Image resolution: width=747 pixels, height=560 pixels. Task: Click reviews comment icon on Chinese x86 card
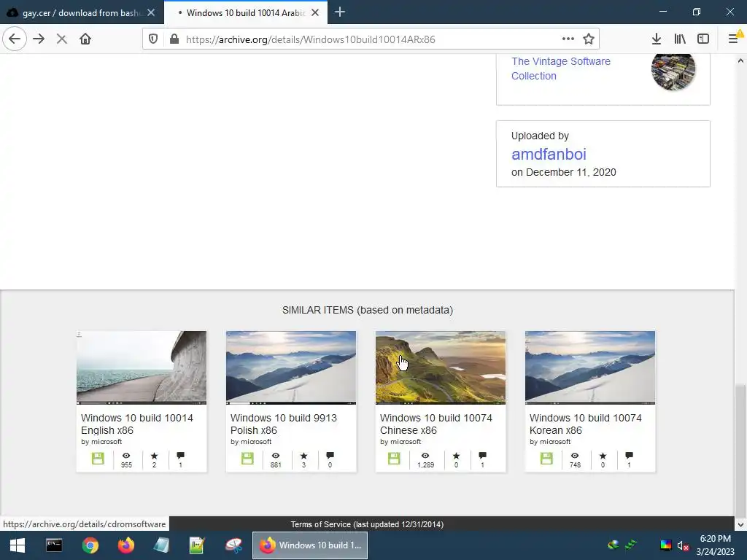(482, 456)
